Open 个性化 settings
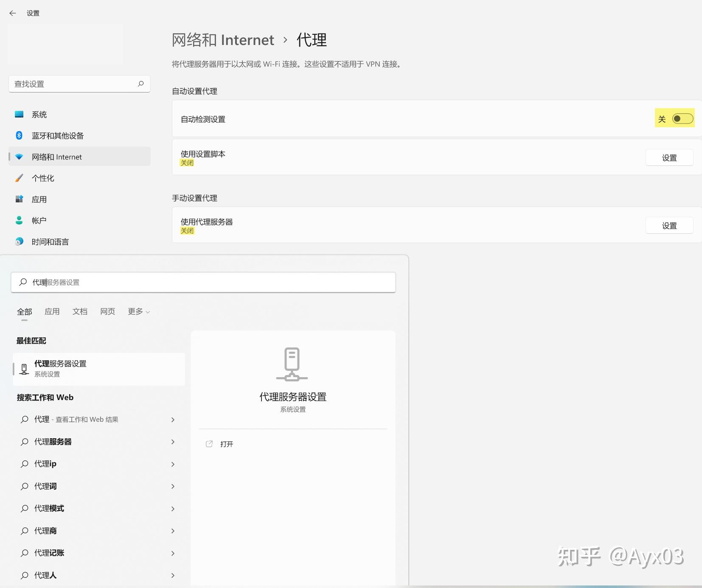 (x=43, y=178)
